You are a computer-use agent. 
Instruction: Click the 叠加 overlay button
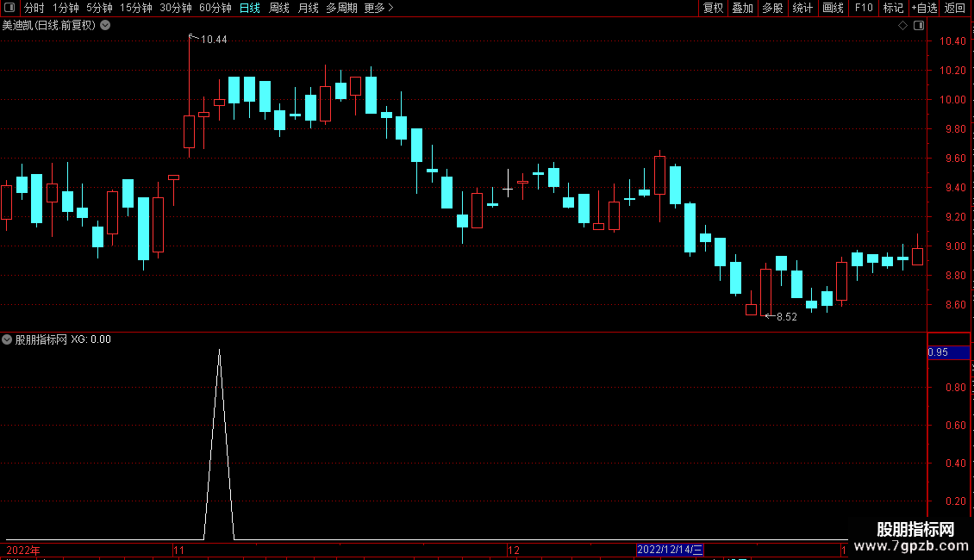742,8
